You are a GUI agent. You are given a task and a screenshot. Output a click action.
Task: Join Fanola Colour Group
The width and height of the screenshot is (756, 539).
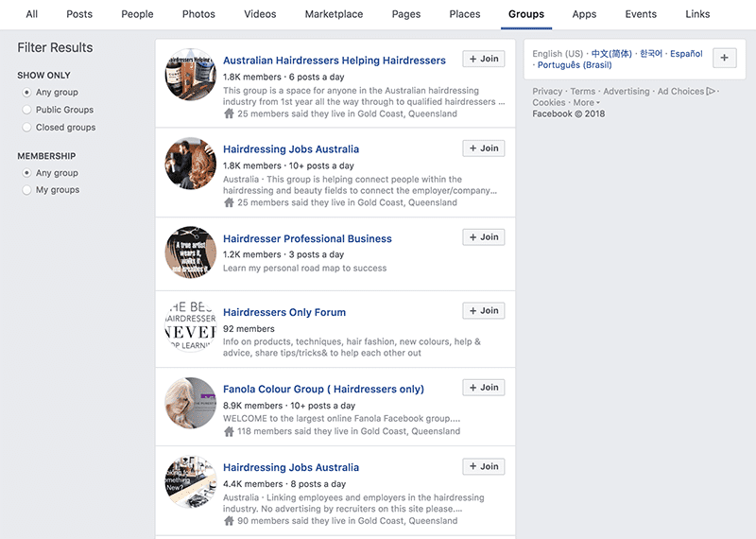click(x=484, y=388)
